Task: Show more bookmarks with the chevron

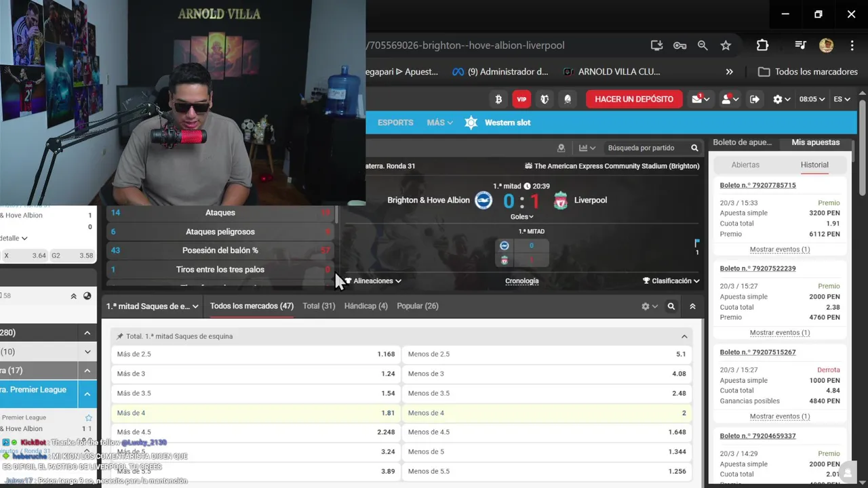Action: point(729,72)
